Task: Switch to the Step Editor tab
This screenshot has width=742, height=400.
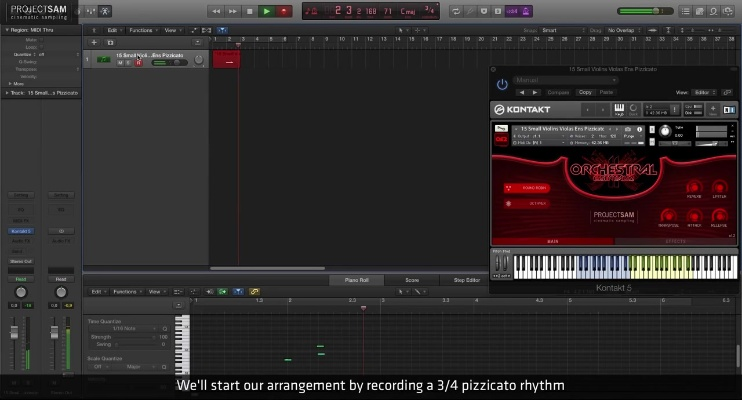Action: (x=466, y=280)
